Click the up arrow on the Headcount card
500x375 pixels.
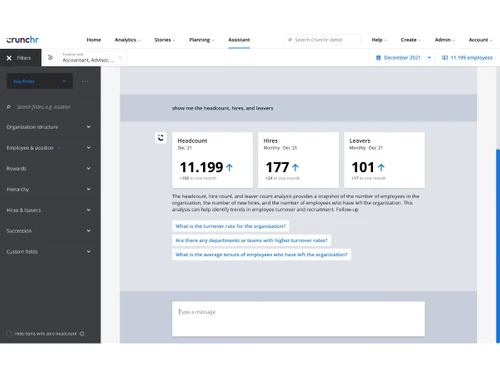click(229, 167)
